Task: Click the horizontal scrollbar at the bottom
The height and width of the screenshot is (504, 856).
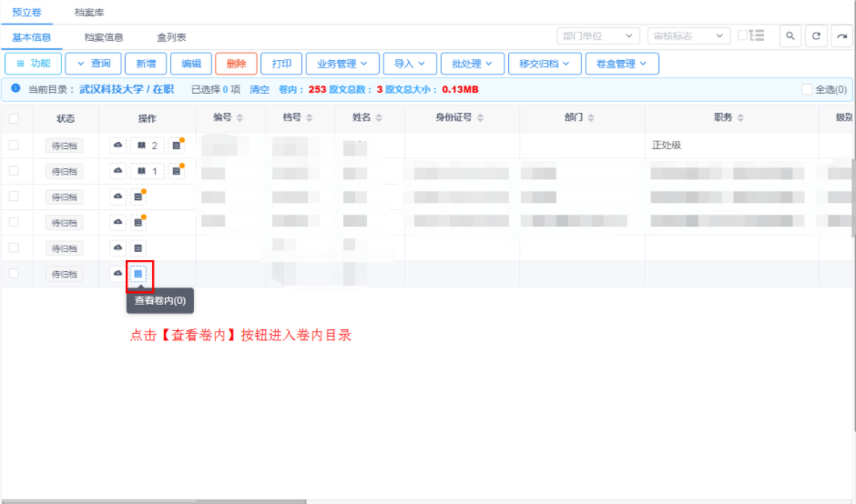Action: point(153,500)
